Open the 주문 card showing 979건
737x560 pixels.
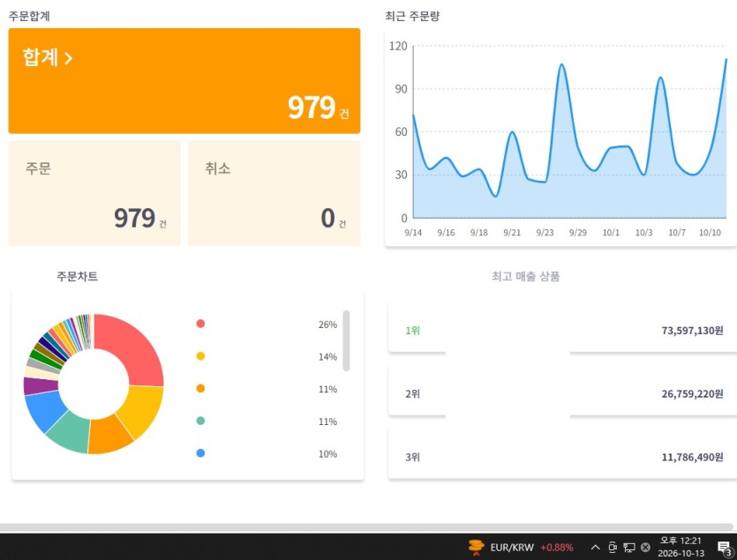coord(94,193)
